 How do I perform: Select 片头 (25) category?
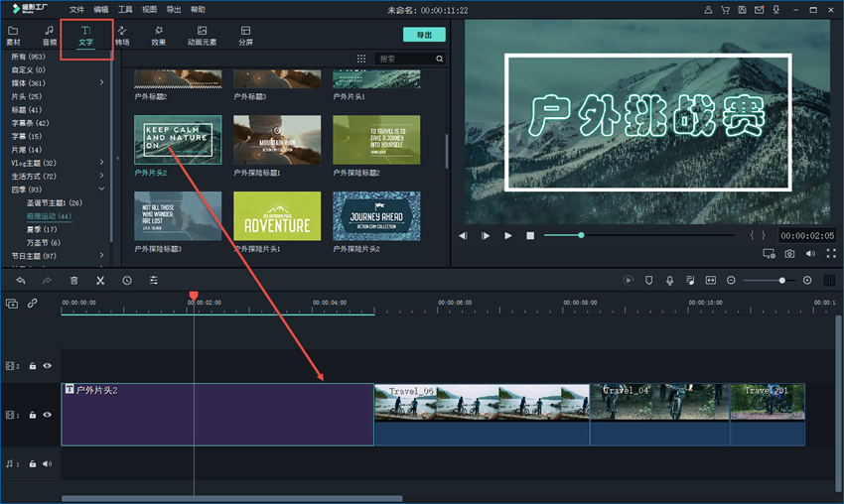pos(27,96)
